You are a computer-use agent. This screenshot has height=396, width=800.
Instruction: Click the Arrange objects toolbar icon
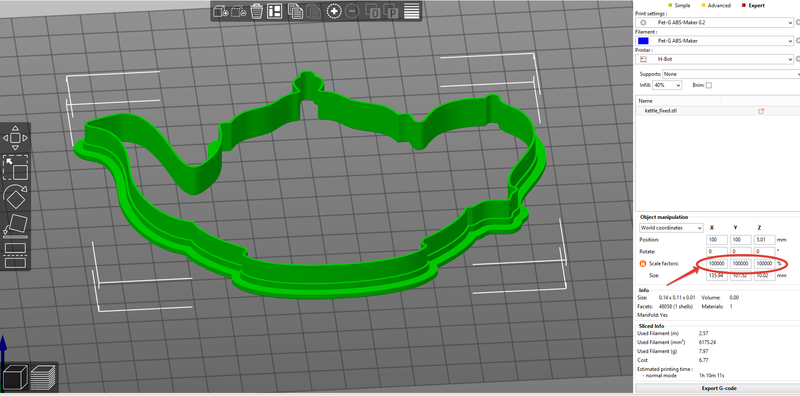coord(275,11)
